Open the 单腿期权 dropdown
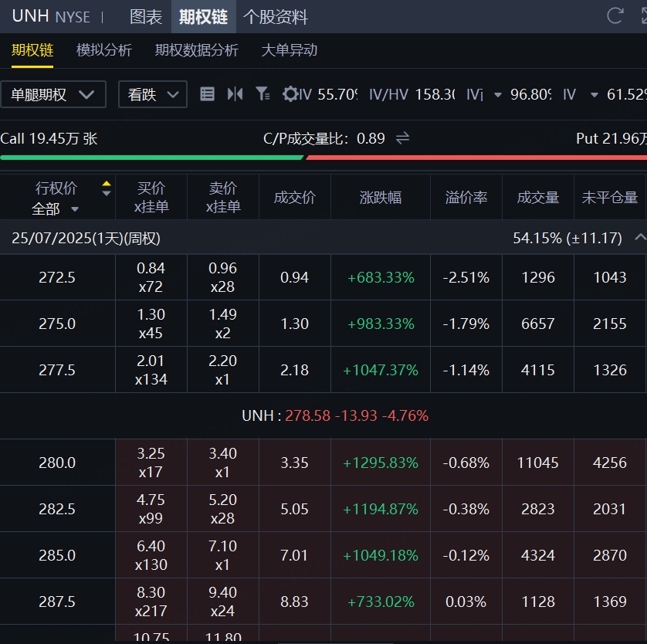Image resolution: width=647 pixels, height=644 pixels. click(x=53, y=94)
